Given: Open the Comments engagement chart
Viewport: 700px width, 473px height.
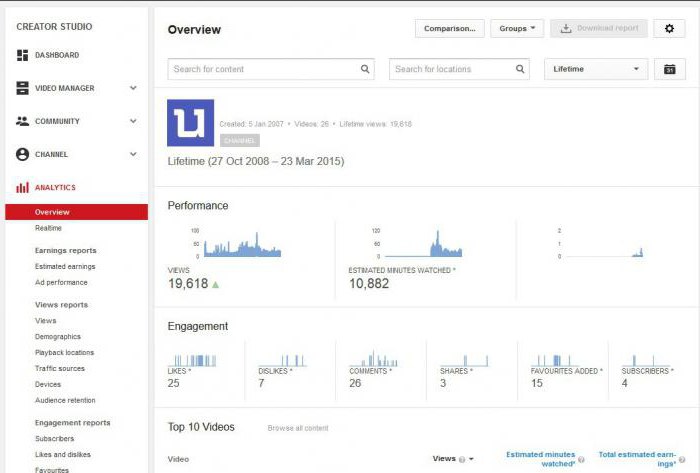Looking at the screenshot, I should [x=374, y=360].
